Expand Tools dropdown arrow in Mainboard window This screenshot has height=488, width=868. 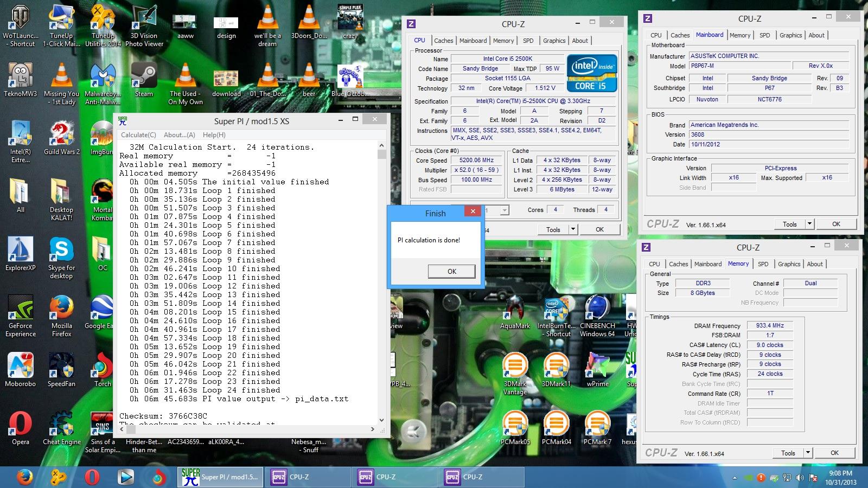(x=809, y=224)
